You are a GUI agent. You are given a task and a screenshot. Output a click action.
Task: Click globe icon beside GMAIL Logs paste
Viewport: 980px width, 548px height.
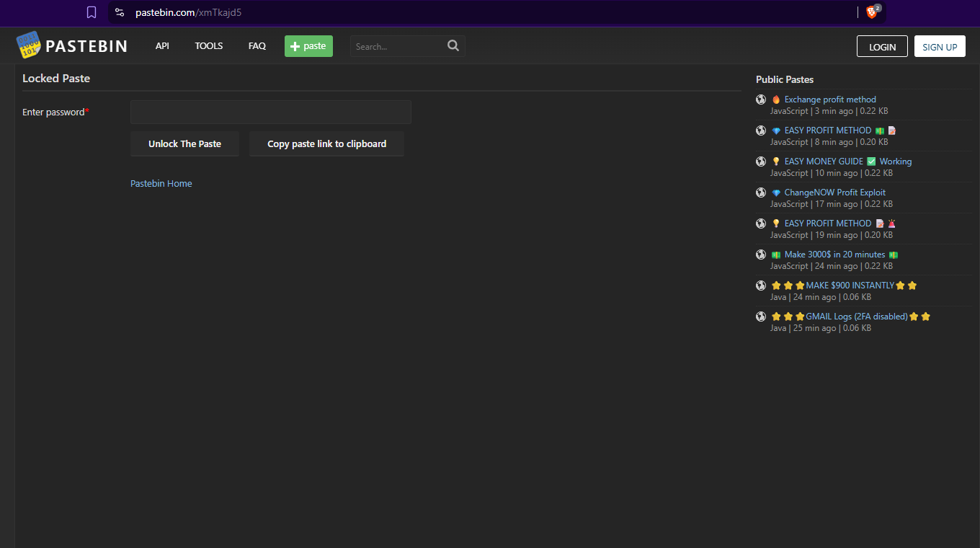761,317
